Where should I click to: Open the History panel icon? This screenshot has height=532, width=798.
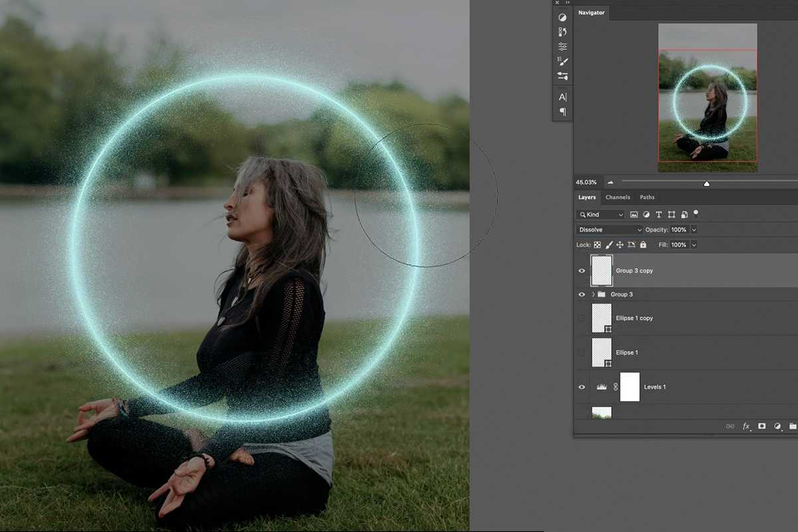[563, 32]
